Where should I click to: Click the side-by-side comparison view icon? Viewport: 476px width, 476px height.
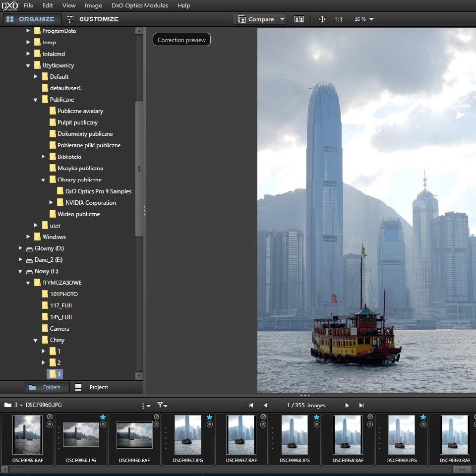tap(299, 19)
